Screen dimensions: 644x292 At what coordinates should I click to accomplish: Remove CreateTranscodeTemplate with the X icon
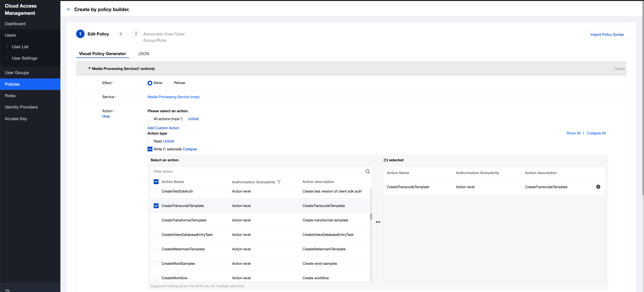click(x=598, y=187)
